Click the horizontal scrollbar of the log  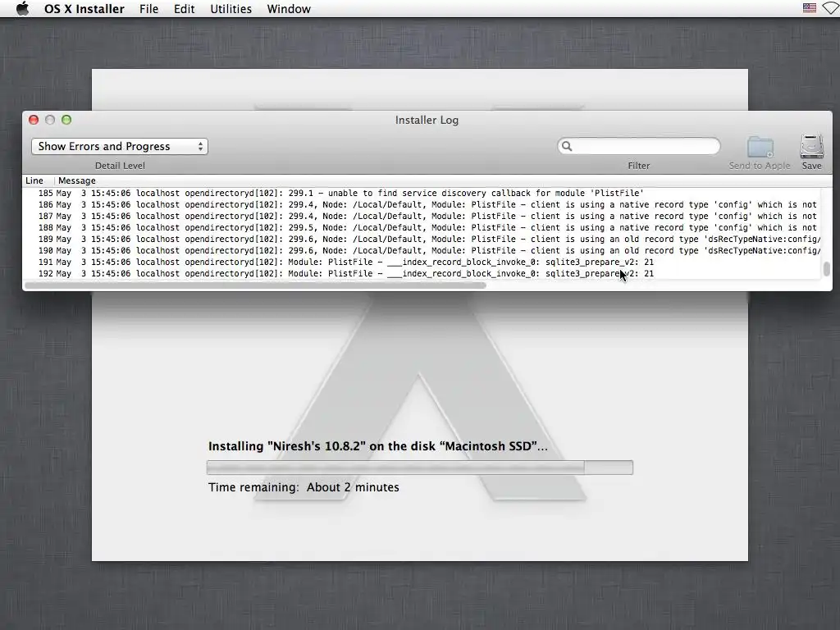pos(256,285)
